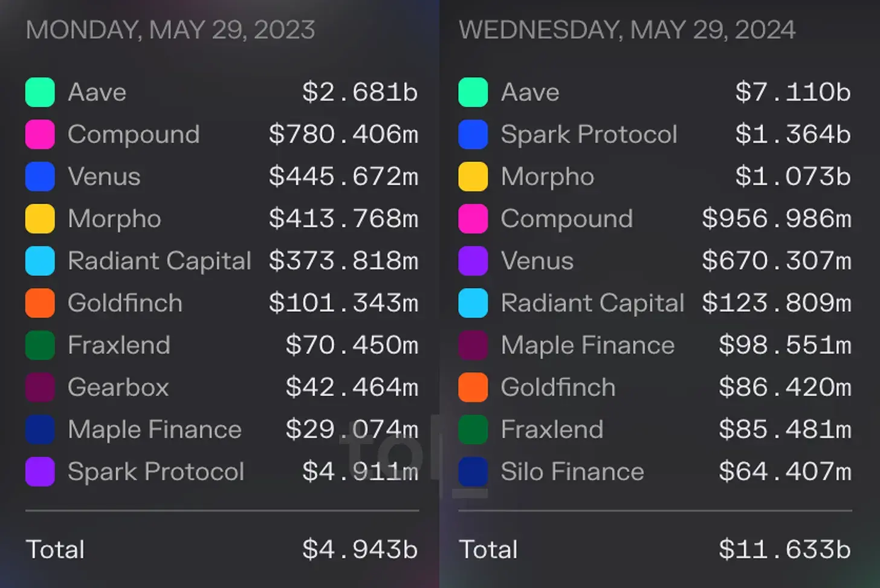
Task: Click the blue Spark Protocol swatch in 2024 panel
Action: pos(473,134)
